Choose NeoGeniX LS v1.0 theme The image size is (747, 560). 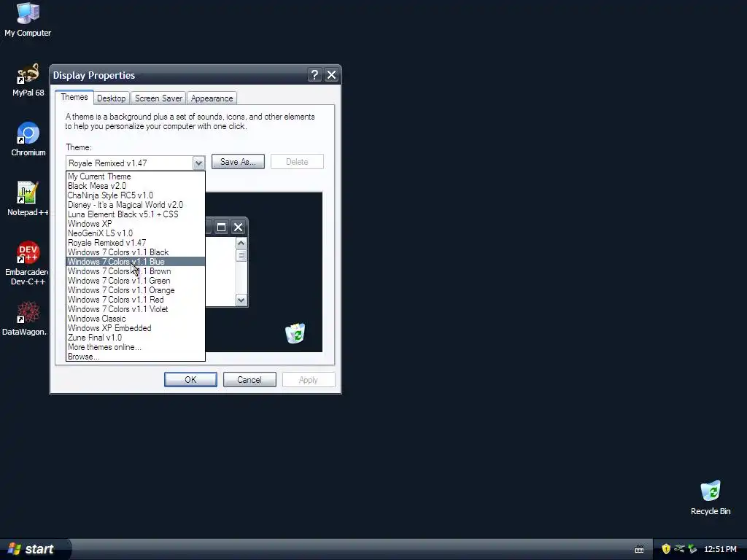pyautogui.click(x=136, y=233)
